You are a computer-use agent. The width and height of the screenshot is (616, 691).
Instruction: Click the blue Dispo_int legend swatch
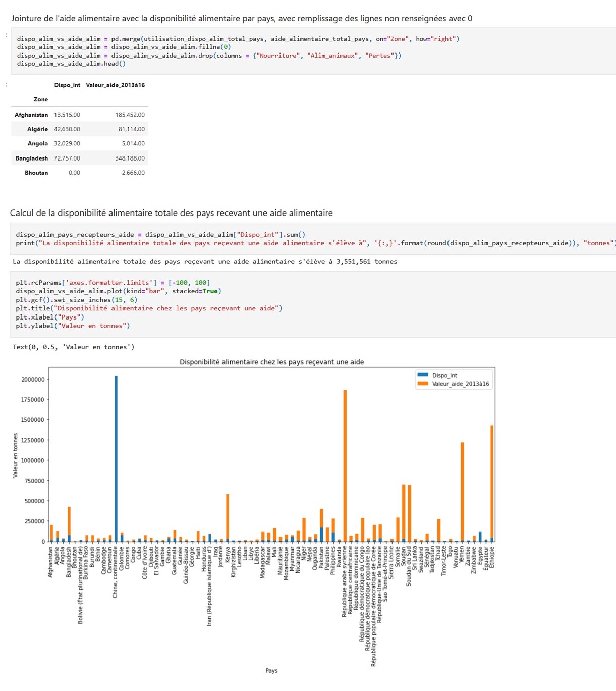[423, 375]
